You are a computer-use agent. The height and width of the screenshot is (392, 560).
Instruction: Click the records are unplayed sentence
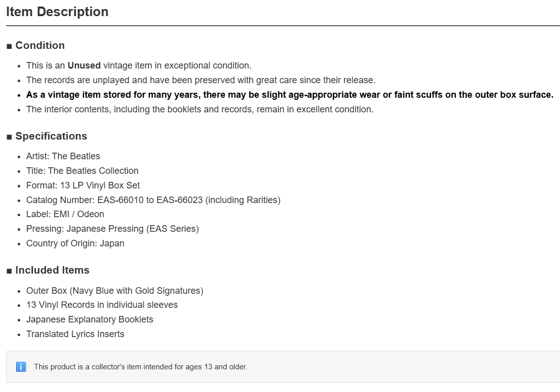201,80
